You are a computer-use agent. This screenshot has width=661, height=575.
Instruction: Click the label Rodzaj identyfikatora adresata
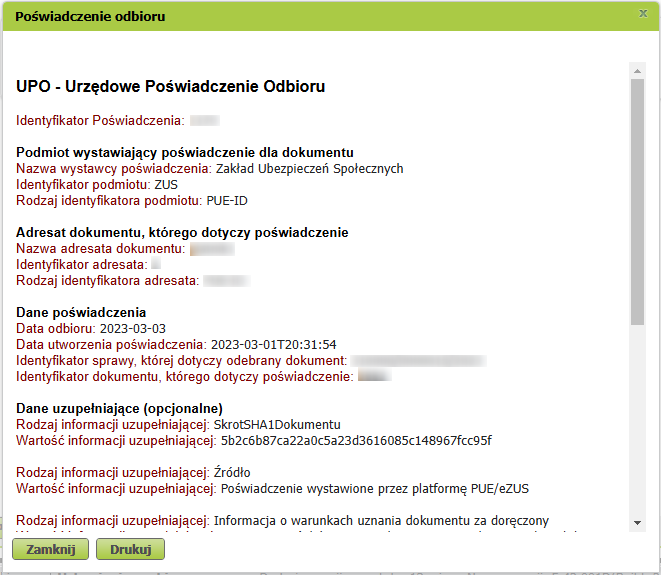tap(107, 281)
